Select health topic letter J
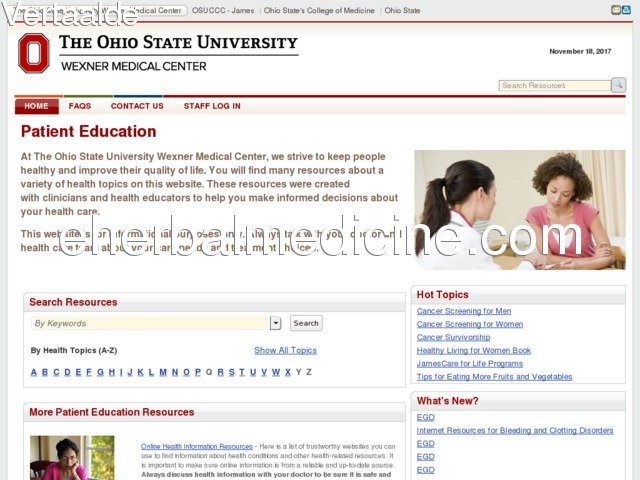640x480 pixels. click(x=130, y=372)
